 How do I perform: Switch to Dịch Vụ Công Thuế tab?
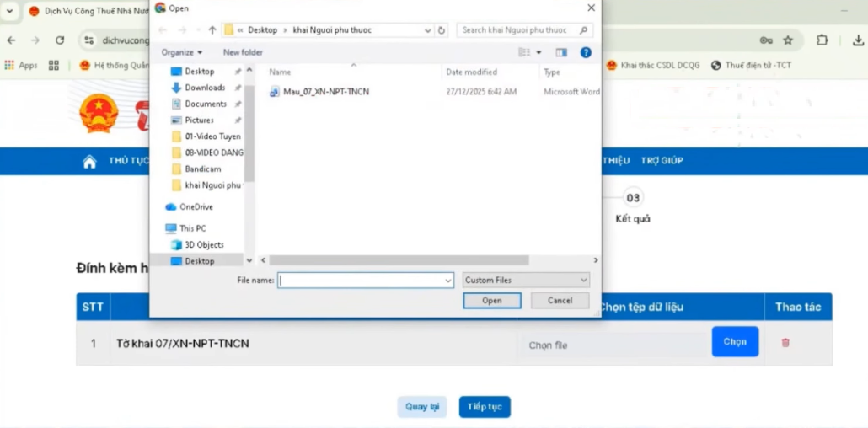(x=88, y=10)
